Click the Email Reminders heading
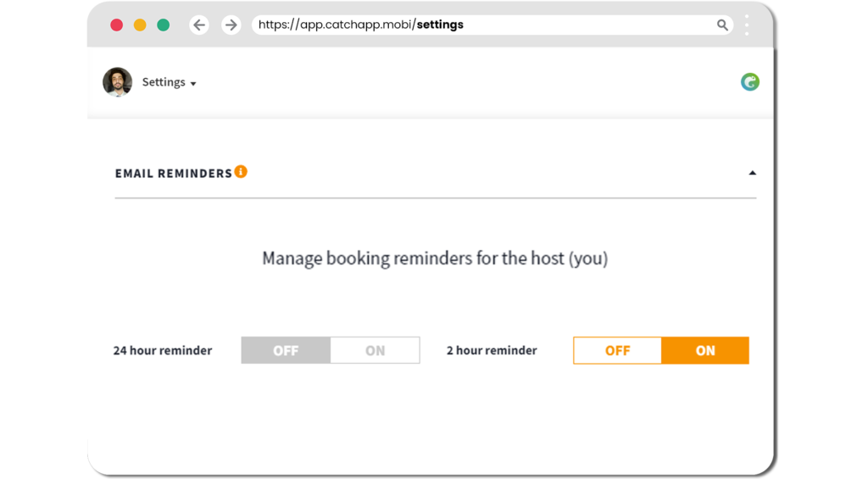This screenshot has width=868, height=479. [x=173, y=173]
